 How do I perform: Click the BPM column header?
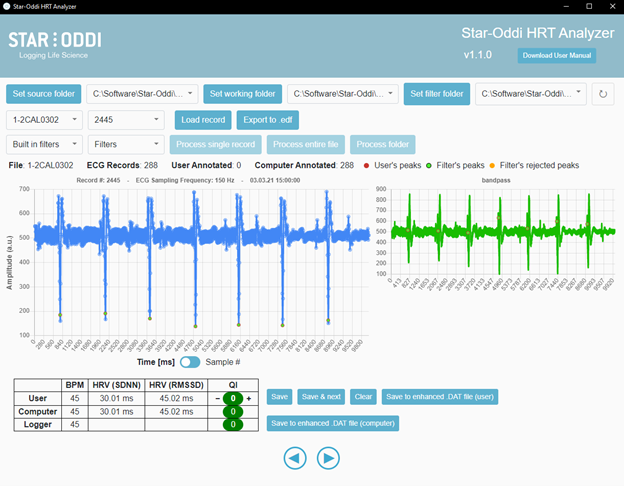(75, 385)
